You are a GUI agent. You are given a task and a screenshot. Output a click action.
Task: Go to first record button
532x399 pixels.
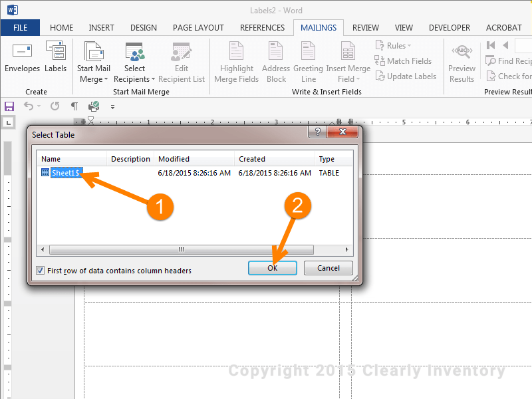pyautogui.click(x=491, y=45)
